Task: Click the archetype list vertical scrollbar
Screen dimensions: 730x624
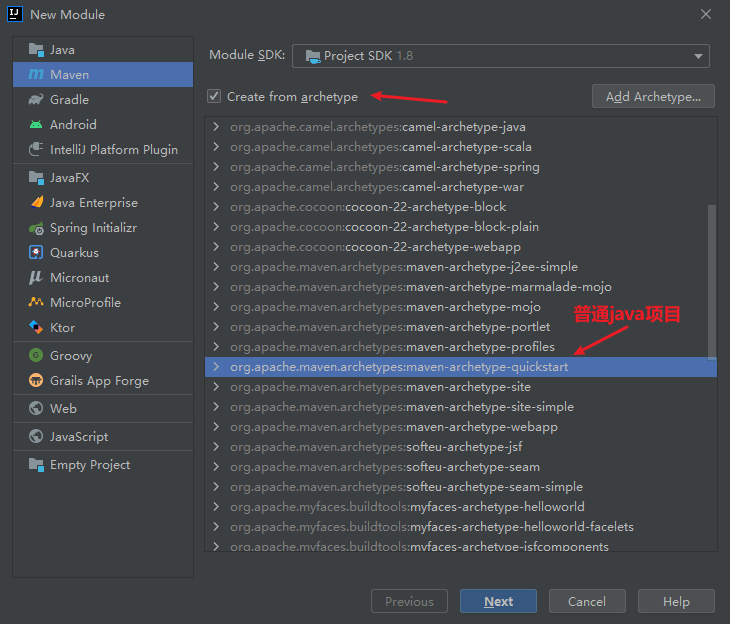Action: (712, 282)
